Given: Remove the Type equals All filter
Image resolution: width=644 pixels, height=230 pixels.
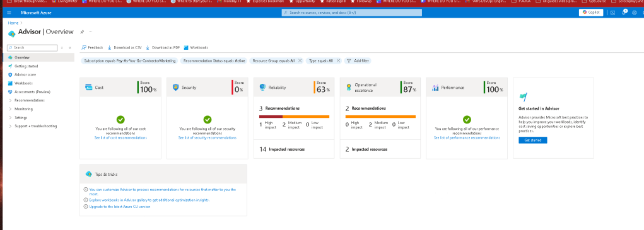Looking at the screenshot, I should tap(338, 60).
